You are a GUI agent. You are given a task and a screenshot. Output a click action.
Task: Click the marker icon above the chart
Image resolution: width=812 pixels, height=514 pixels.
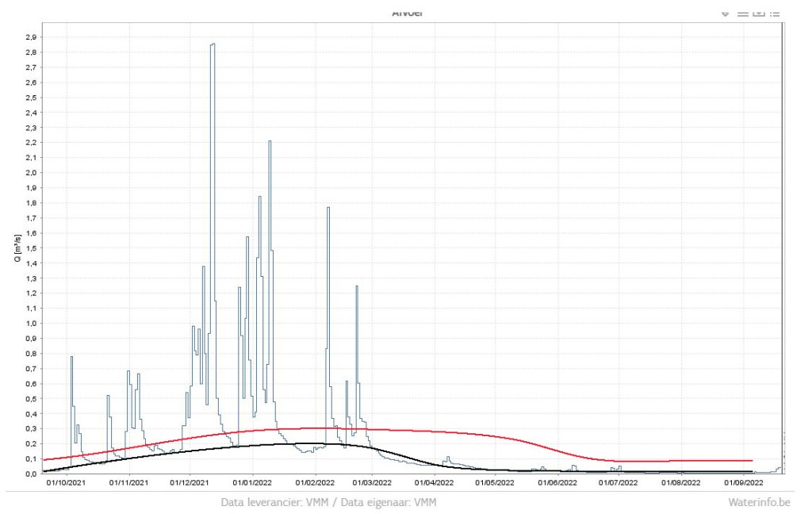click(x=726, y=13)
